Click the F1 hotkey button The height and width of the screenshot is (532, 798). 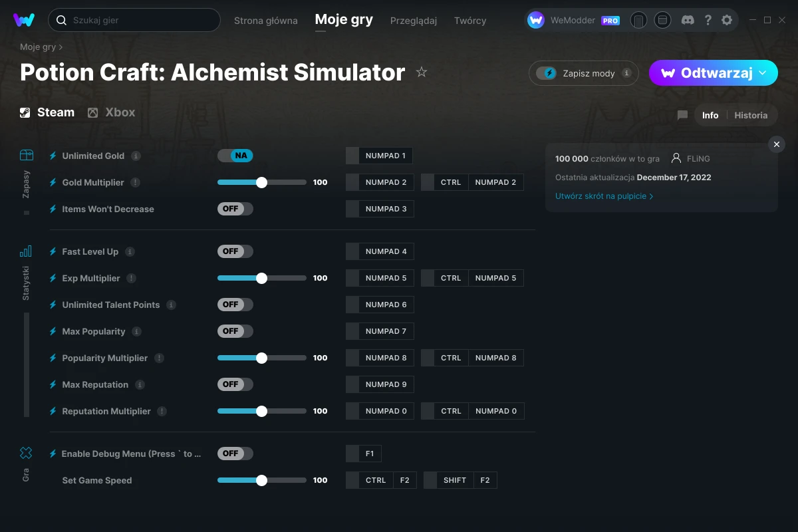coord(363,454)
